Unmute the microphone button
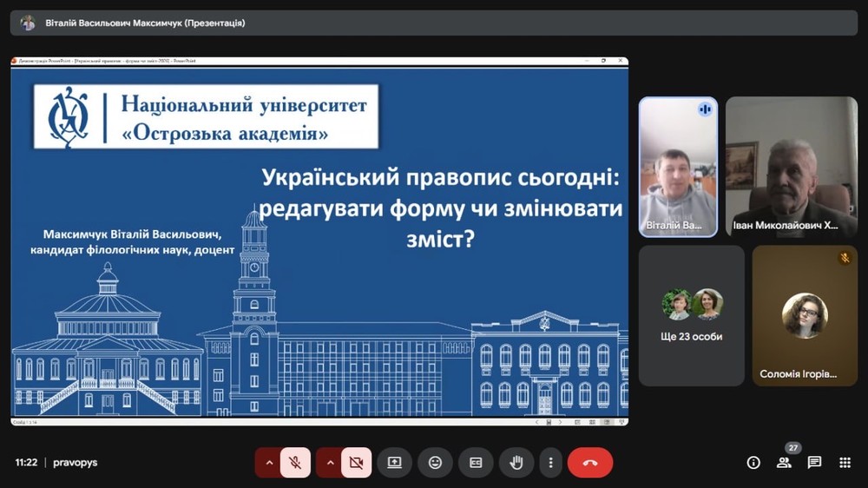 tap(295, 463)
